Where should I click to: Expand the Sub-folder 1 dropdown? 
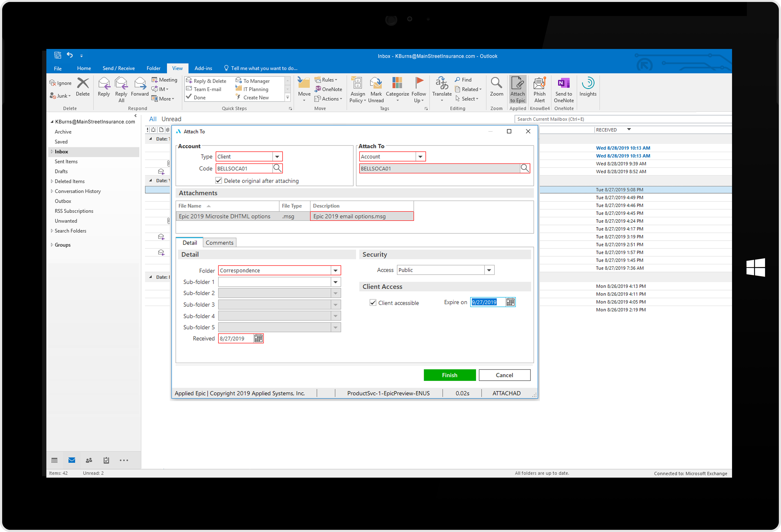pyautogui.click(x=335, y=282)
